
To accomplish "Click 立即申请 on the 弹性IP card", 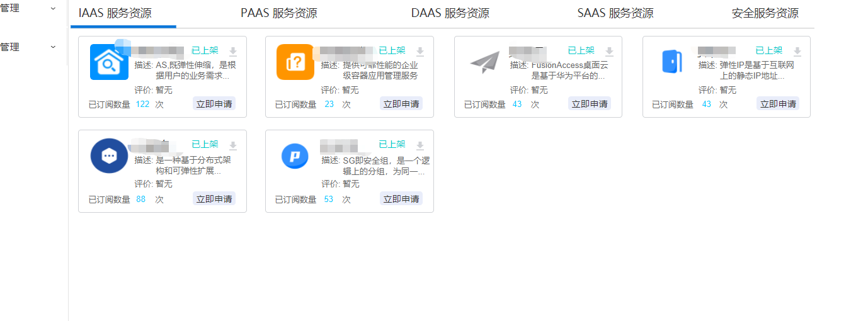I will click(x=778, y=104).
